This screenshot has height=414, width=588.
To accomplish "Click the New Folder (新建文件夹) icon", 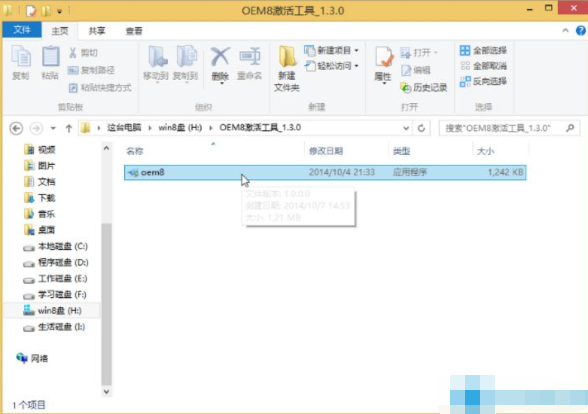I will tap(287, 68).
